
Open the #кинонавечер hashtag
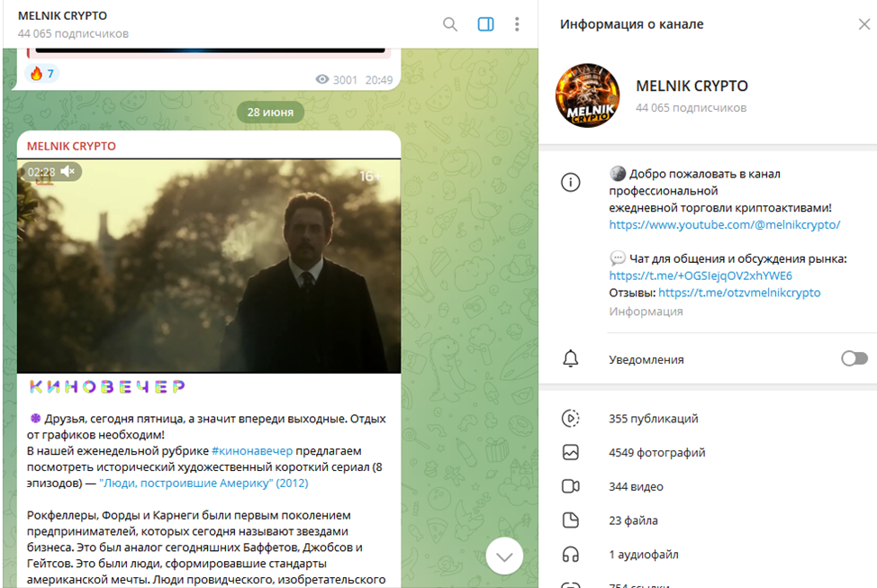[252, 451]
